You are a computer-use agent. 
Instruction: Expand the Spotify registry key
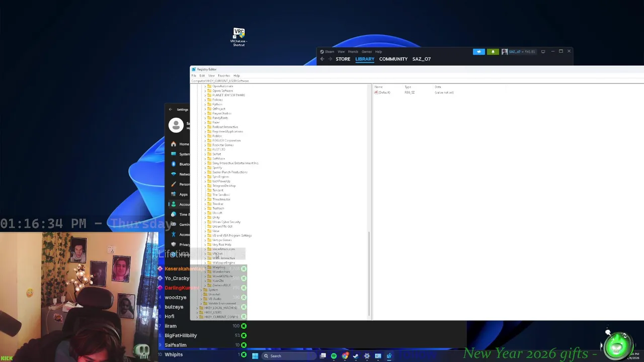tap(205, 168)
